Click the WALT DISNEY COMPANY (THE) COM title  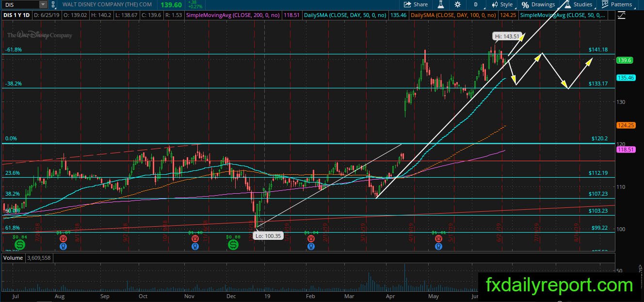point(107,4)
